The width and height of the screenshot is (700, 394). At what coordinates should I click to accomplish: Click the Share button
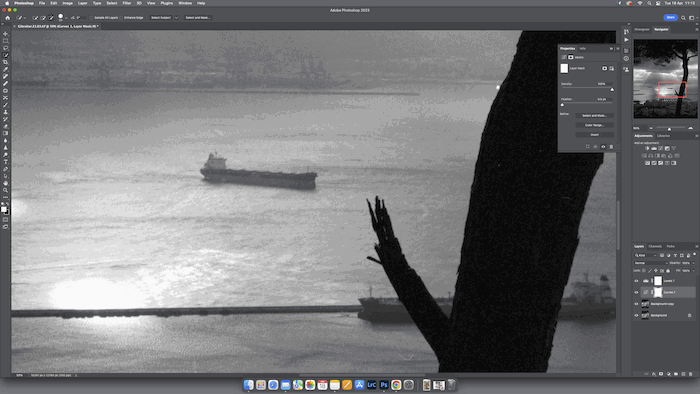[x=671, y=17]
